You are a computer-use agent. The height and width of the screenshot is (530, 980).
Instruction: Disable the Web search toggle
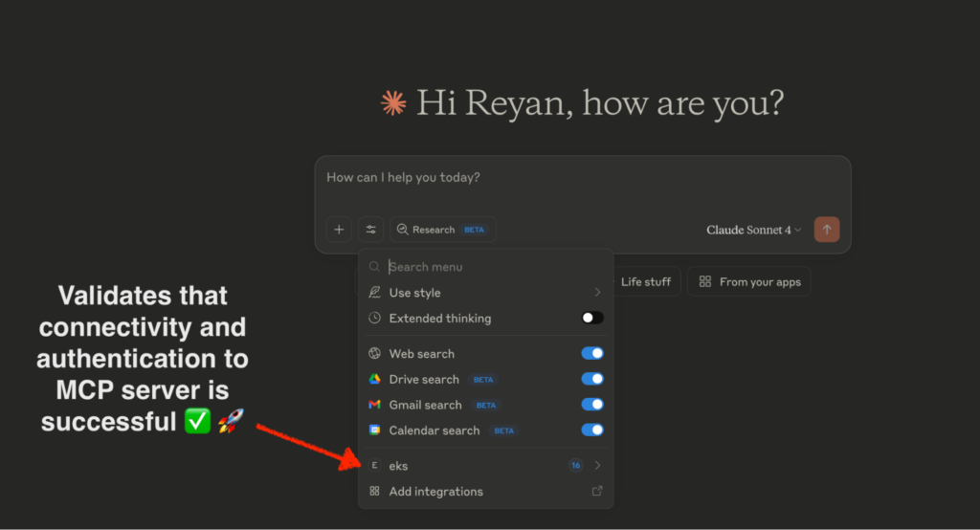click(591, 353)
